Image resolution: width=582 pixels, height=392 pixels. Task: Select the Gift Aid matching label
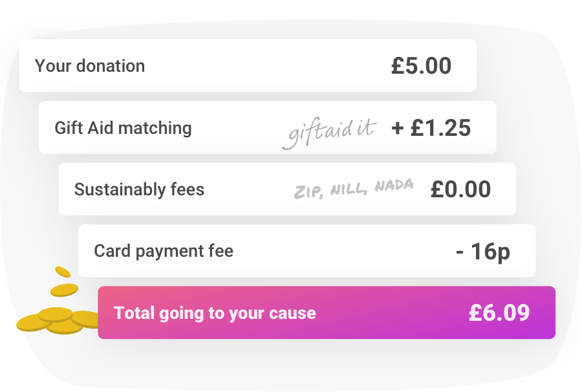click(124, 128)
